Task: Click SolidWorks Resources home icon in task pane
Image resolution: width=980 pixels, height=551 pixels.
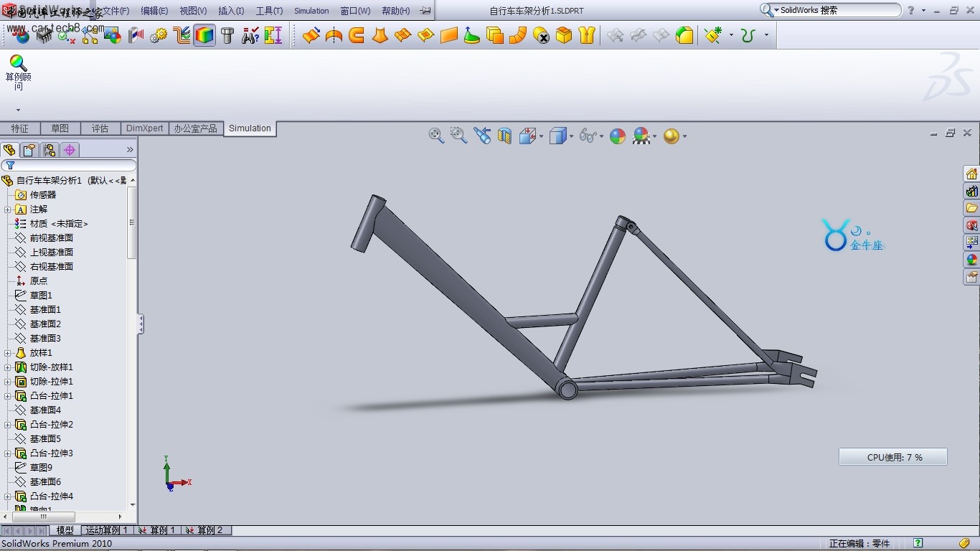Action: tap(971, 174)
